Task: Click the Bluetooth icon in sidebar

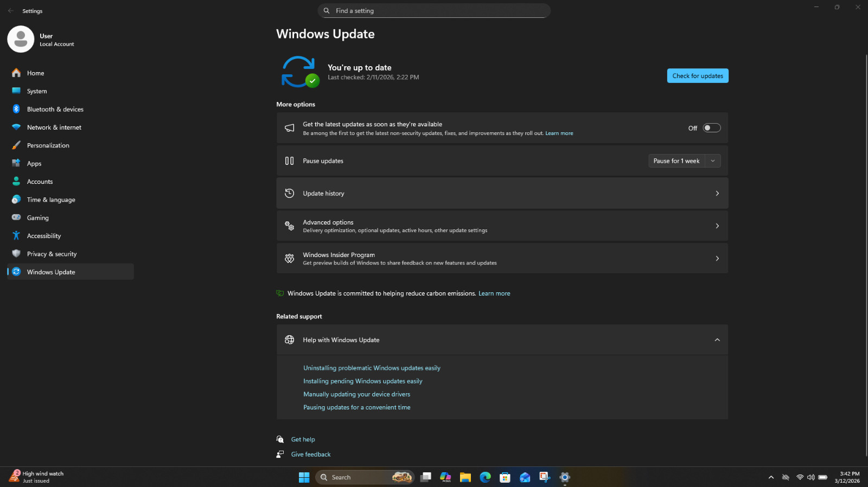Action: 16,109
